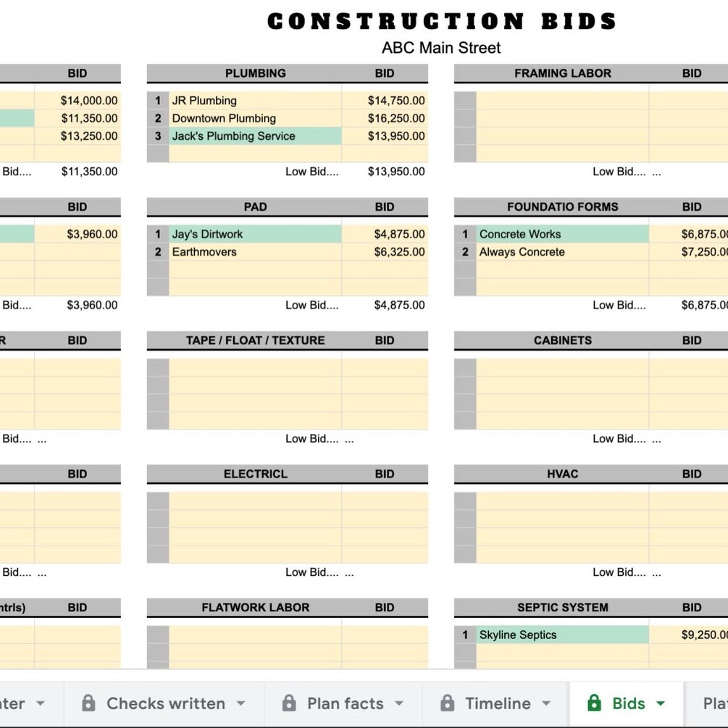Click the PLUMBING section header

(x=255, y=73)
